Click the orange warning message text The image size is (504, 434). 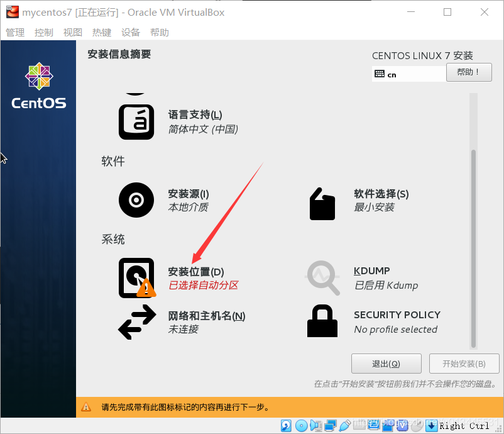[185, 407]
